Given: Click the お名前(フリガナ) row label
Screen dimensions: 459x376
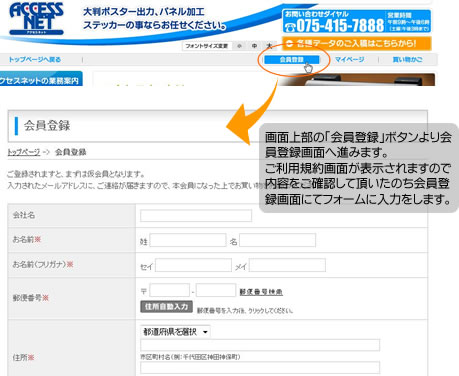Looking at the screenshot, I should (x=43, y=265).
